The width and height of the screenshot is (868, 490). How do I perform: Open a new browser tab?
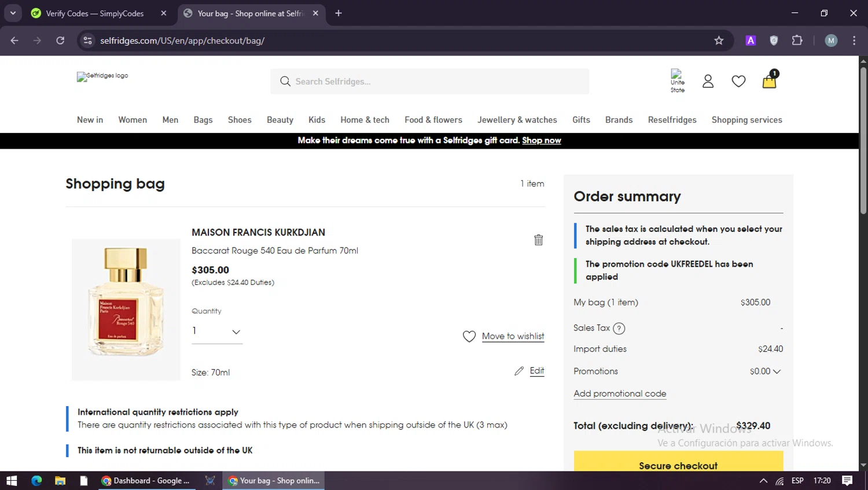point(339,13)
